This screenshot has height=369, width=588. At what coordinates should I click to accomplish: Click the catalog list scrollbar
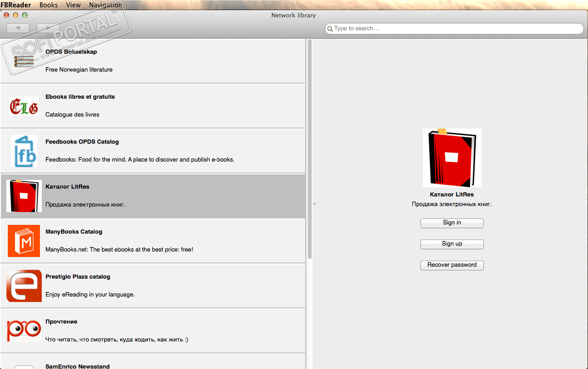click(310, 149)
